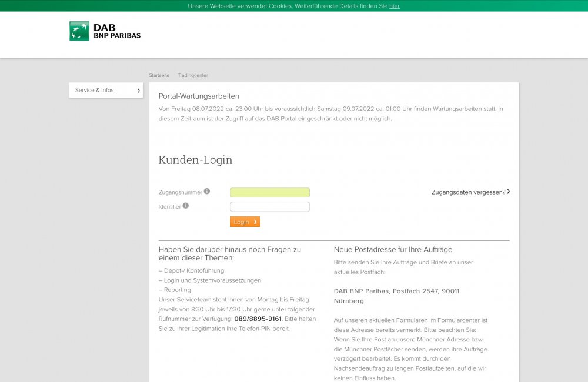588x382 pixels.
Task: Click the info icon beside Zugangsnummer
Action: click(x=207, y=191)
